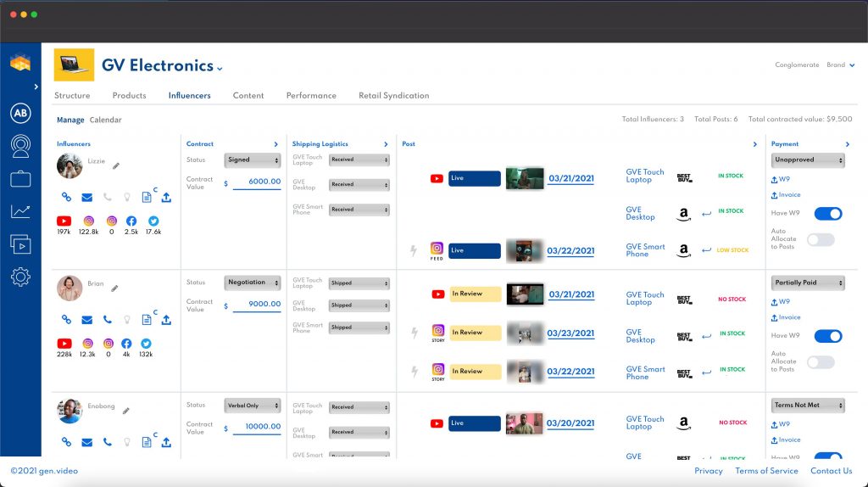Open Lizzie's contract status Signed dropdown
The height and width of the screenshot is (487, 868).
click(x=253, y=160)
